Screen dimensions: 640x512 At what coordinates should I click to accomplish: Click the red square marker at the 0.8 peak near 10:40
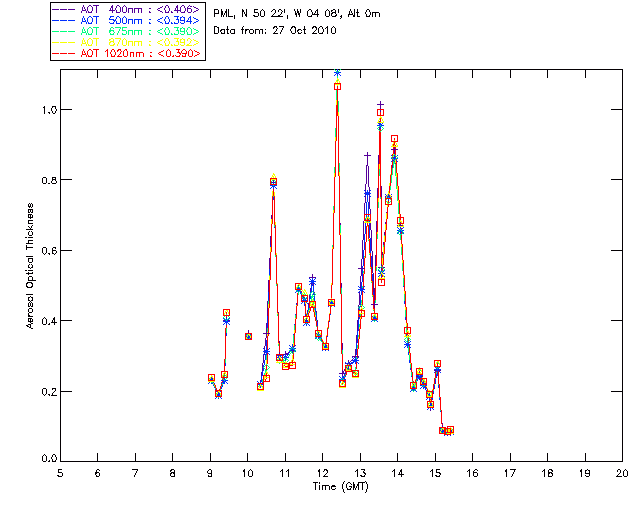pyautogui.click(x=273, y=182)
